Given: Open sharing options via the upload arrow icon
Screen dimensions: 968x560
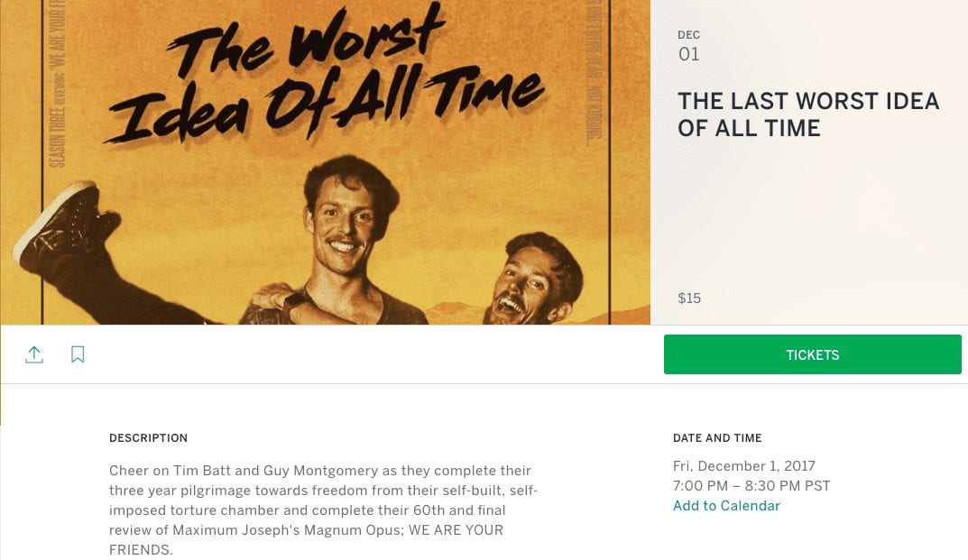Looking at the screenshot, I should click(x=34, y=354).
